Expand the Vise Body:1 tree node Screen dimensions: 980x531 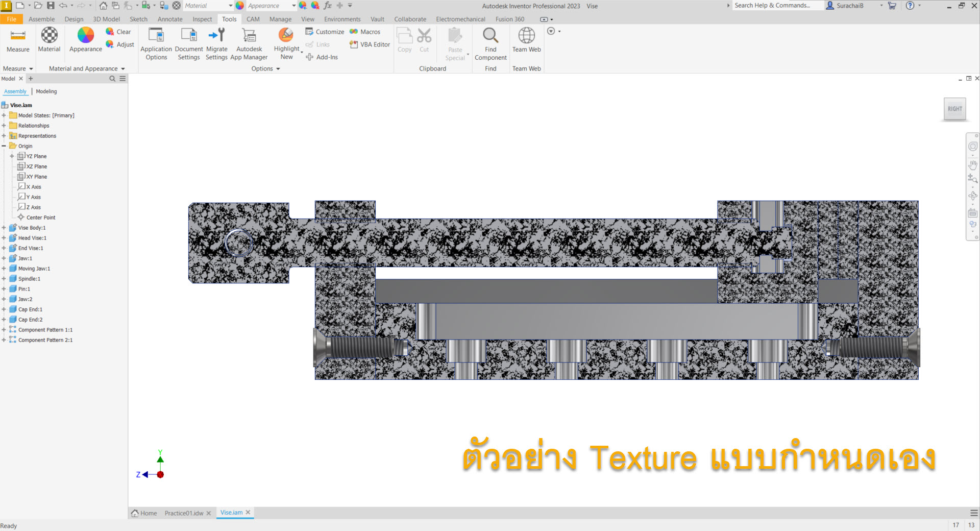coord(4,228)
